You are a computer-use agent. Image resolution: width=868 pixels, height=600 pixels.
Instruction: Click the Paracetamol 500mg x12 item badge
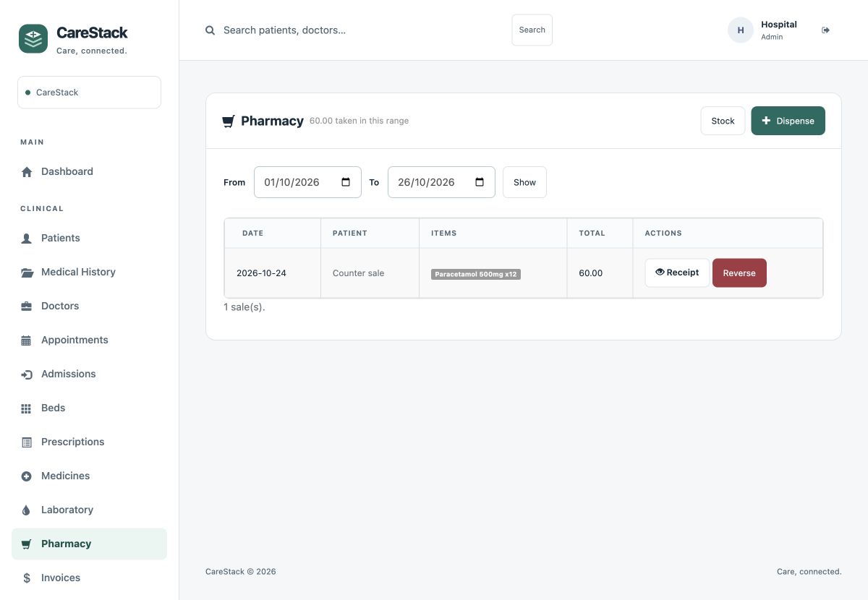(476, 275)
